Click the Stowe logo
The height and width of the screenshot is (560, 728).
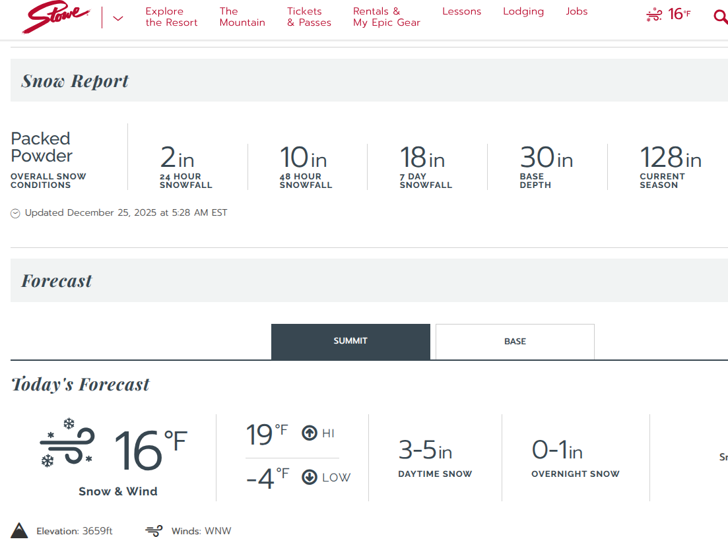pyautogui.click(x=55, y=18)
